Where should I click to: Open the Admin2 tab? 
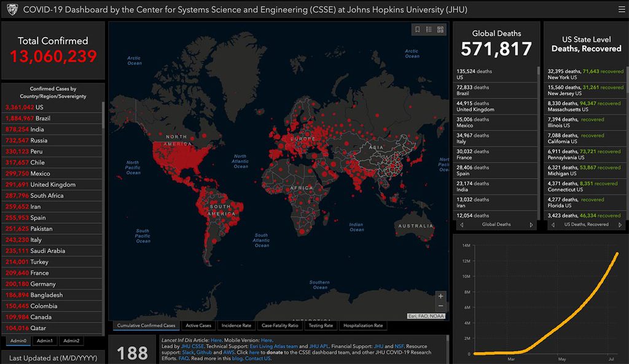71,341
